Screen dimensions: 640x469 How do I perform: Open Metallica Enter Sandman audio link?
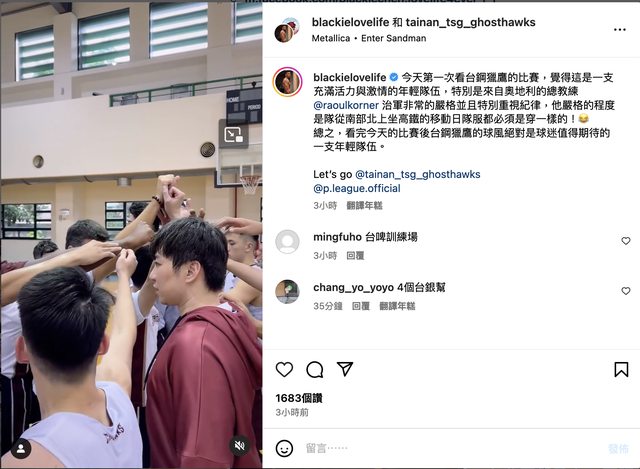coord(369,38)
